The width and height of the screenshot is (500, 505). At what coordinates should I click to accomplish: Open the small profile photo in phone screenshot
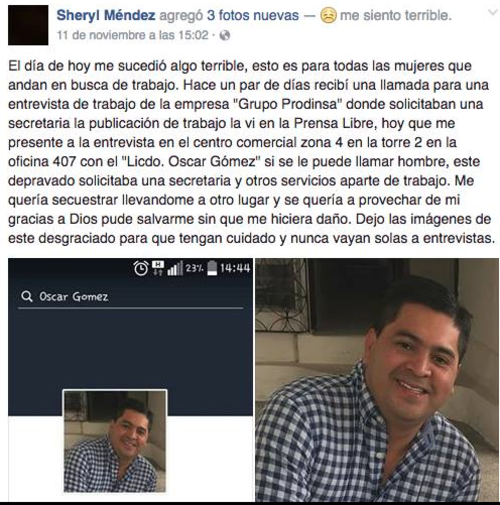115,441
